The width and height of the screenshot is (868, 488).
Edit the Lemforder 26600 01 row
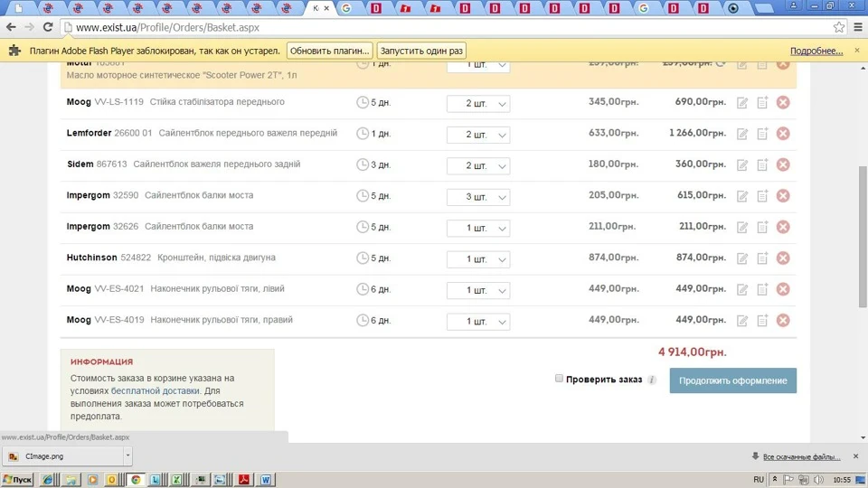click(x=742, y=134)
